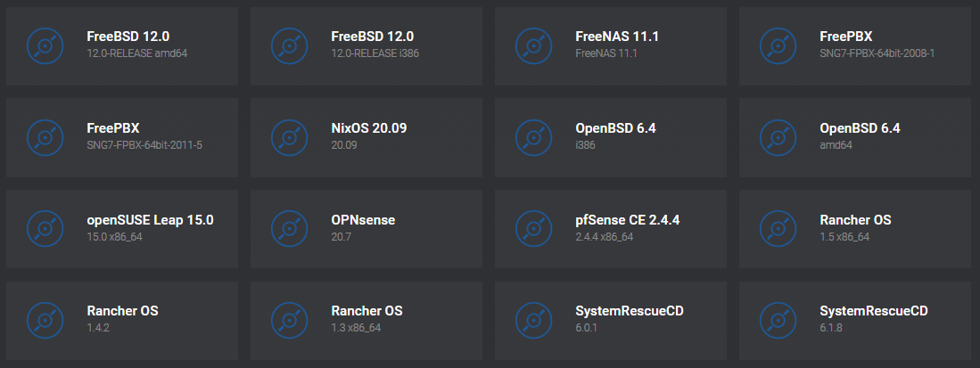
Task: Select Rancher OS 1.5 x86_64
Action: click(855, 229)
